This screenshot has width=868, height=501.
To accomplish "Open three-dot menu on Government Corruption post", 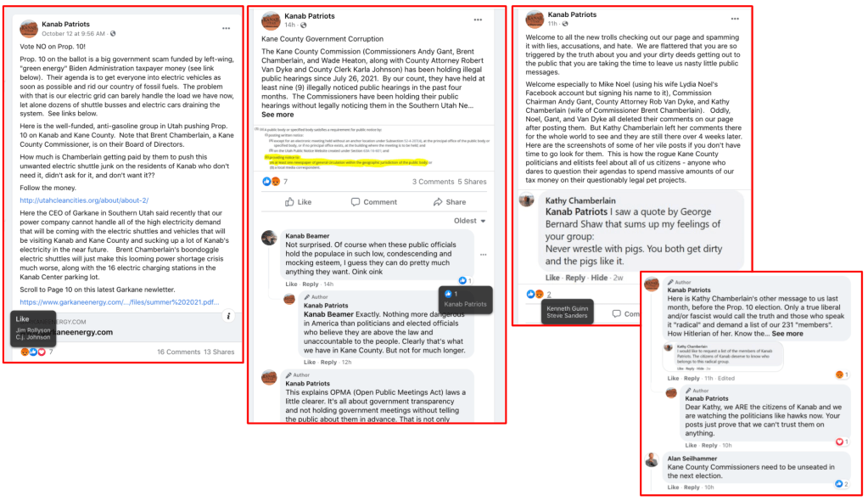I will [x=478, y=20].
